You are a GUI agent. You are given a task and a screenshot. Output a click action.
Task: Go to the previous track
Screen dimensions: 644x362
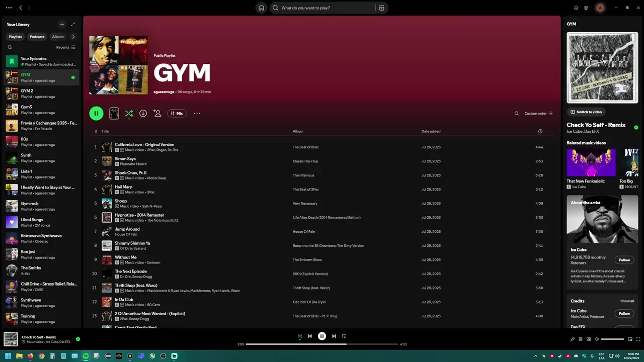310,336
